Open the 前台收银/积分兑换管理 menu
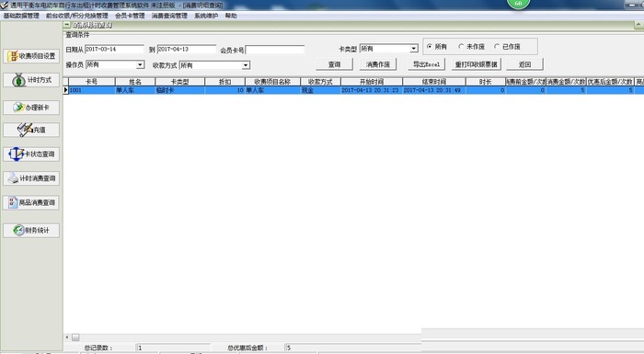The image size is (644, 354). [x=76, y=16]
